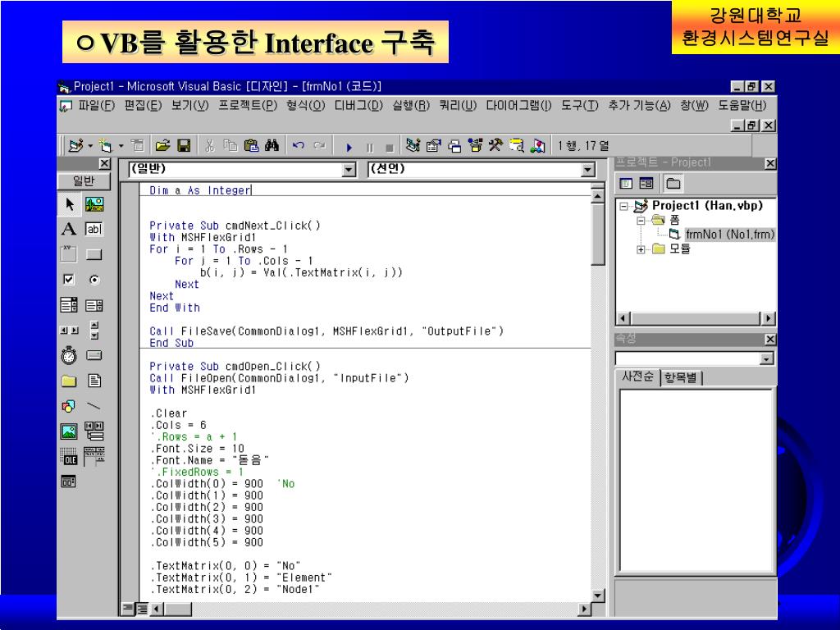Open the Object Browser toolbar icon
Image resolution: width=840 pixels, height=630 pixels.
coord(475,145)
